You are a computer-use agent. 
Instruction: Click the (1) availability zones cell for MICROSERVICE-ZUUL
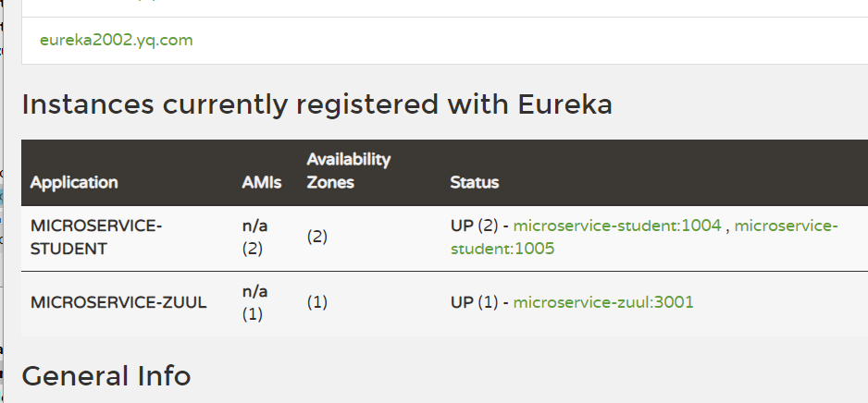click(x=316, y=302)
